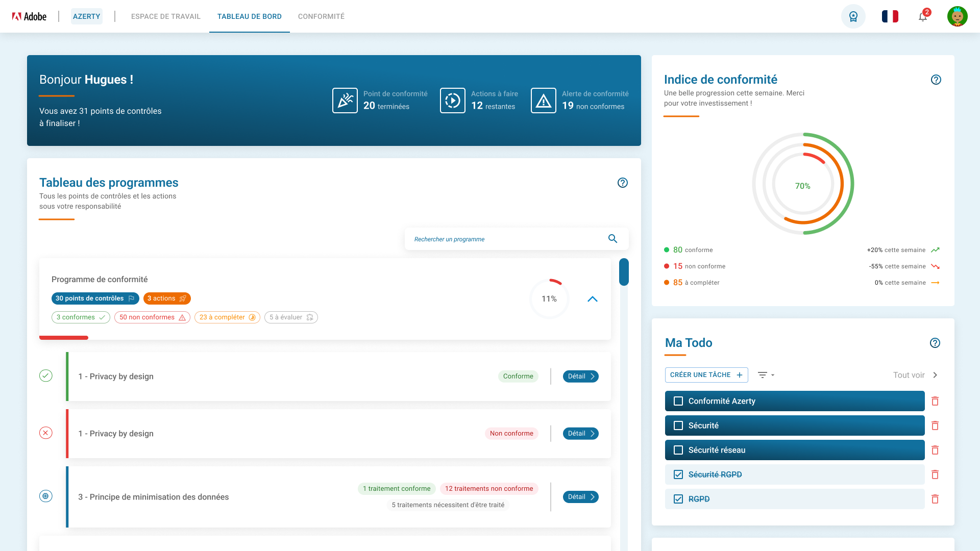This screenshot has width=980, height=551.
Task: Click the upward trend icon for conforme
Action: pos(935,250)
